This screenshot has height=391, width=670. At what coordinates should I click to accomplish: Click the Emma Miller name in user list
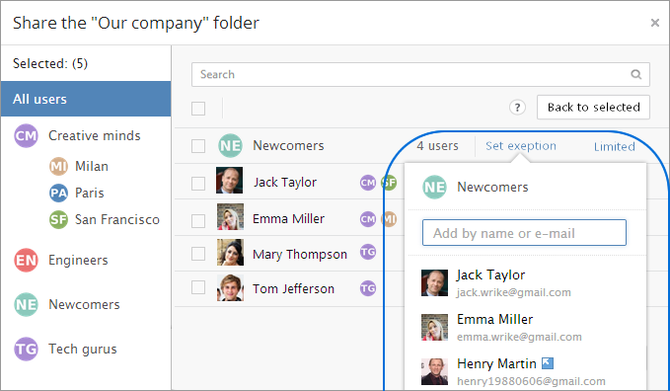point(288,219)
